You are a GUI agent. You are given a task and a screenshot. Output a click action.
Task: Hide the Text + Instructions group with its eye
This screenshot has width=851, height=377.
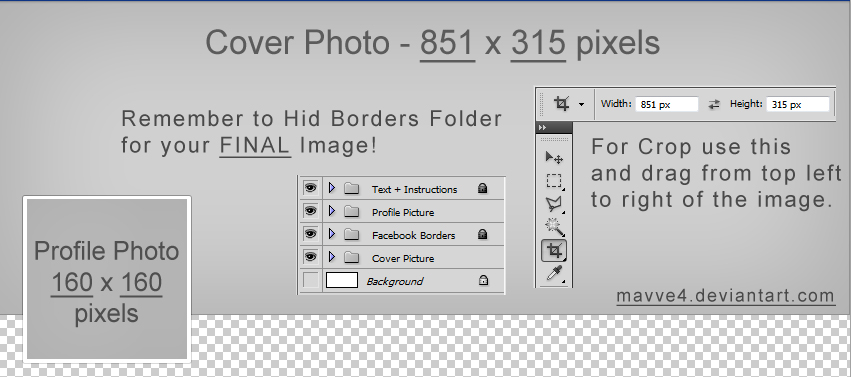(310, 188)
